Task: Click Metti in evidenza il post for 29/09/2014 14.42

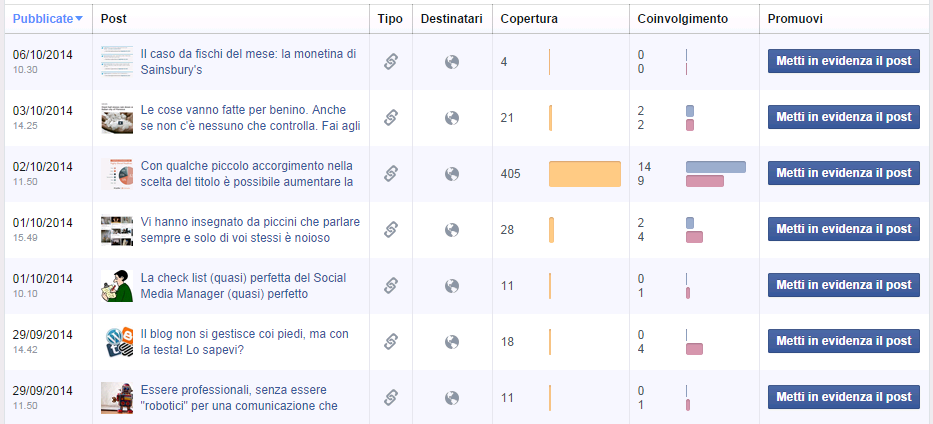Action: tap(843, 341)
